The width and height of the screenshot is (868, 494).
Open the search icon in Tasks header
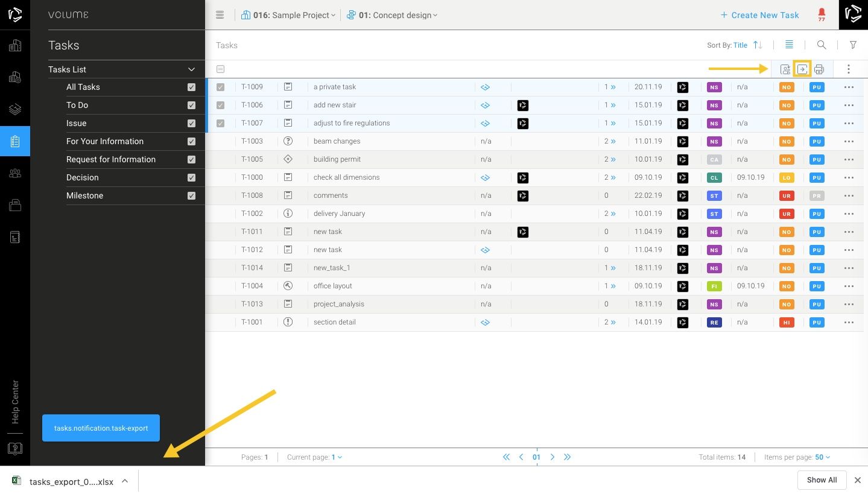[822, 45]
